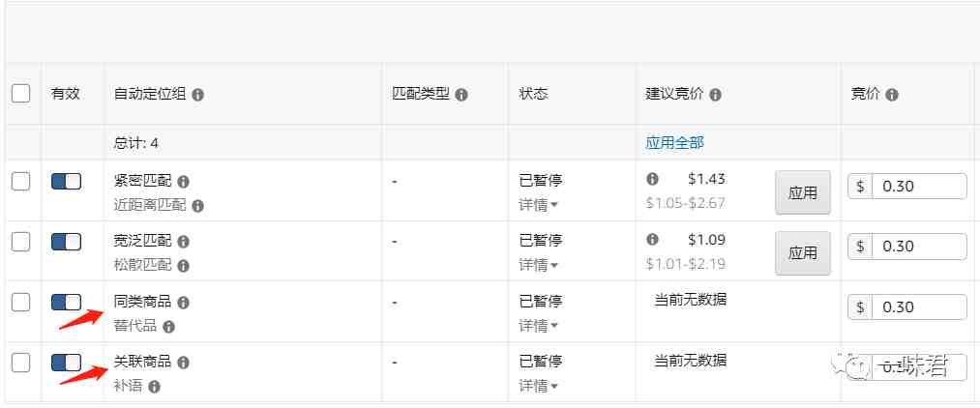Open info icon next to 紧密匹配
Viewport: 980px width, 408px height.
(183, 182)
